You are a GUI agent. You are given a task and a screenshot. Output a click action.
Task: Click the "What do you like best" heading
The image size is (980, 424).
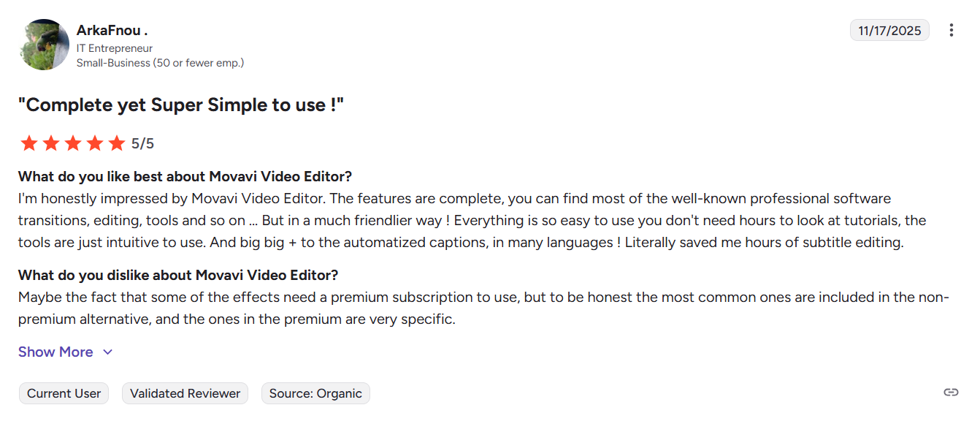(x=185, y=176)
